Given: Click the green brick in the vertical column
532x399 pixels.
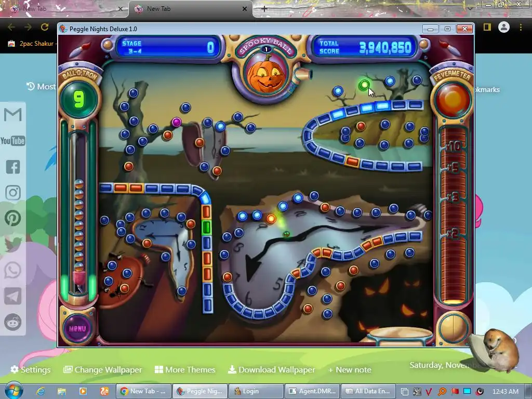Looking at the screenshot, I should 207,228.
